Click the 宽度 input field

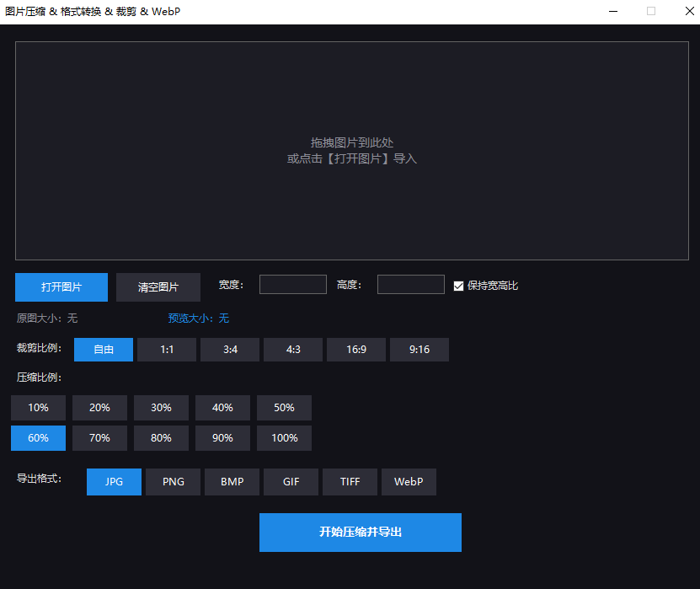coord(292,285)
